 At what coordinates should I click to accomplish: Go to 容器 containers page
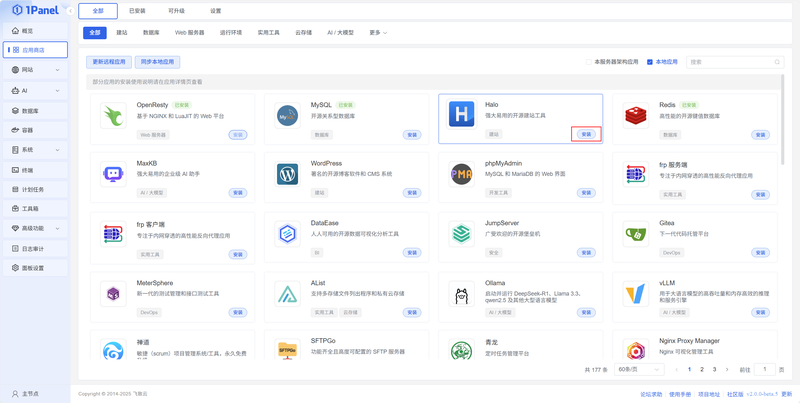35,130
